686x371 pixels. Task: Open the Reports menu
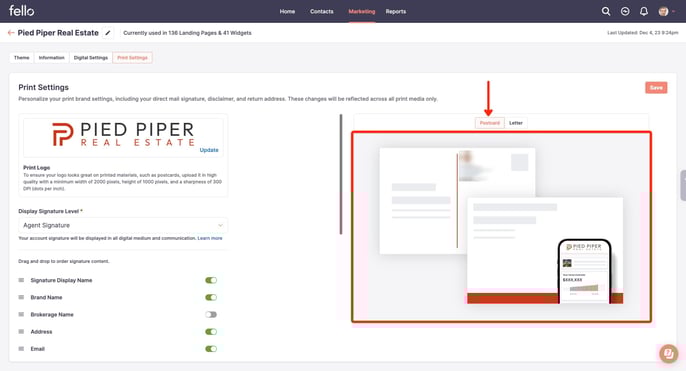click(x=396, y=11)
